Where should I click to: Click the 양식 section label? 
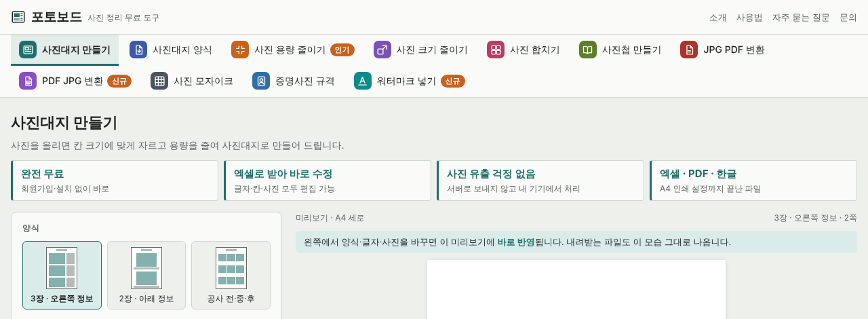(31, 228)
